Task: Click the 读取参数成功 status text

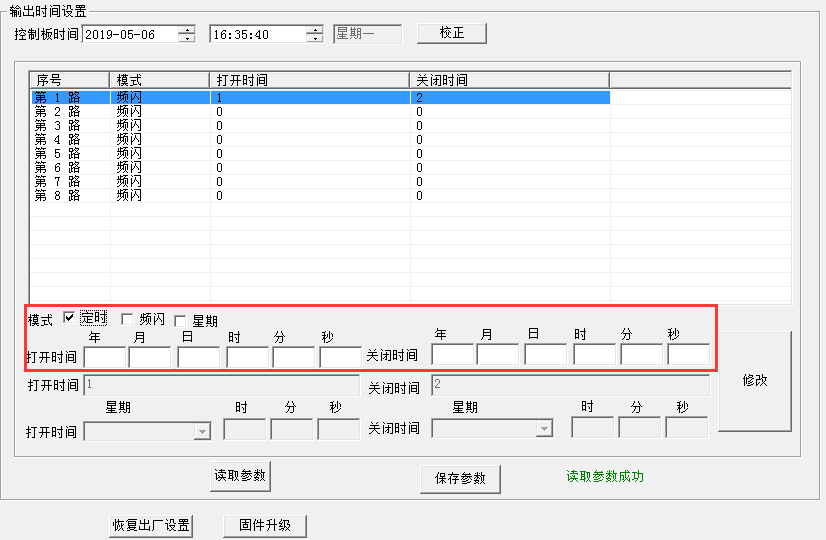Action: (x=605, y=477)
